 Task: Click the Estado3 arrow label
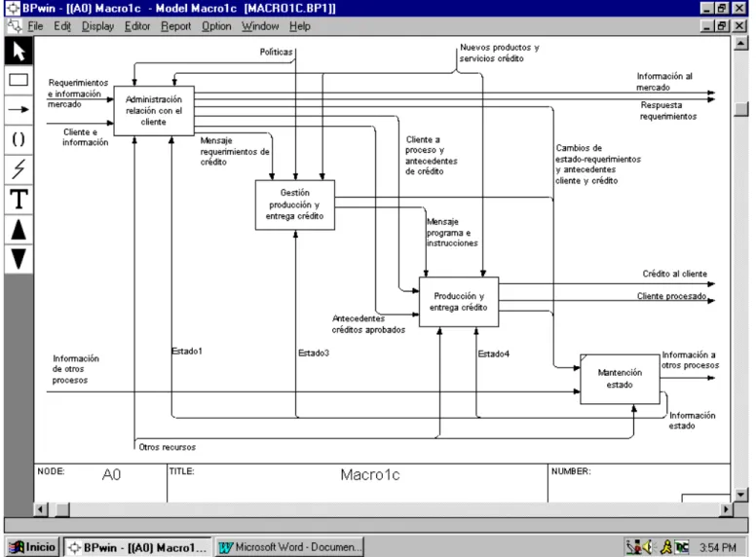314,353
